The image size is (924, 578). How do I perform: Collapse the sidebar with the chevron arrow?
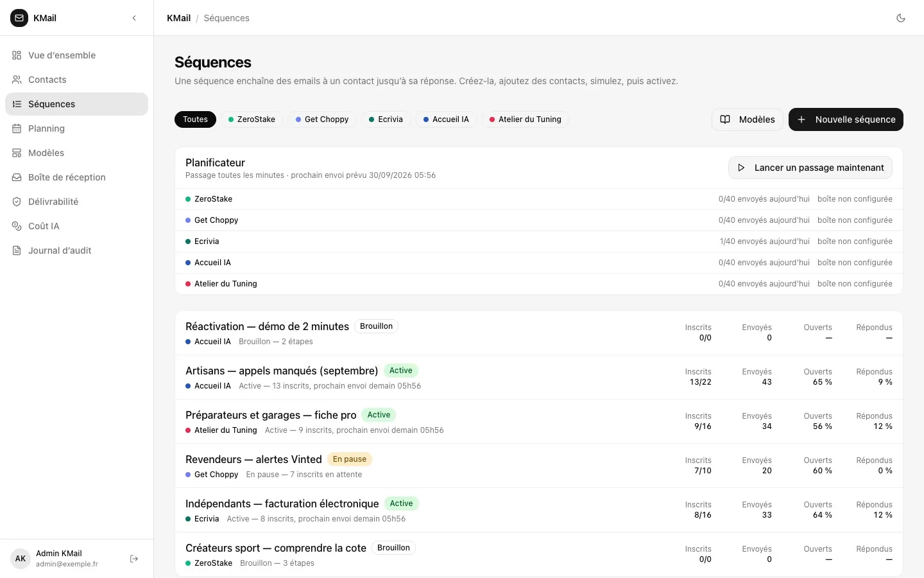coord(134,18)
